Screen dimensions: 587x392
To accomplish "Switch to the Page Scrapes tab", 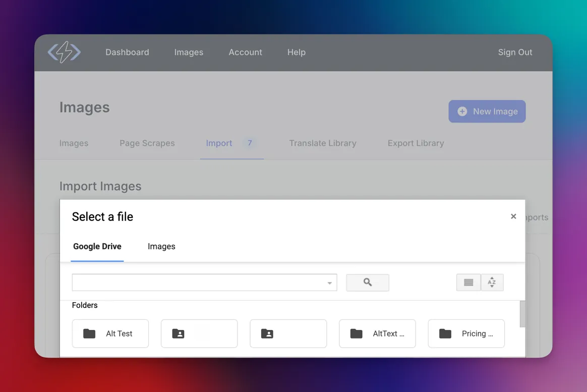I will [147, 143].
